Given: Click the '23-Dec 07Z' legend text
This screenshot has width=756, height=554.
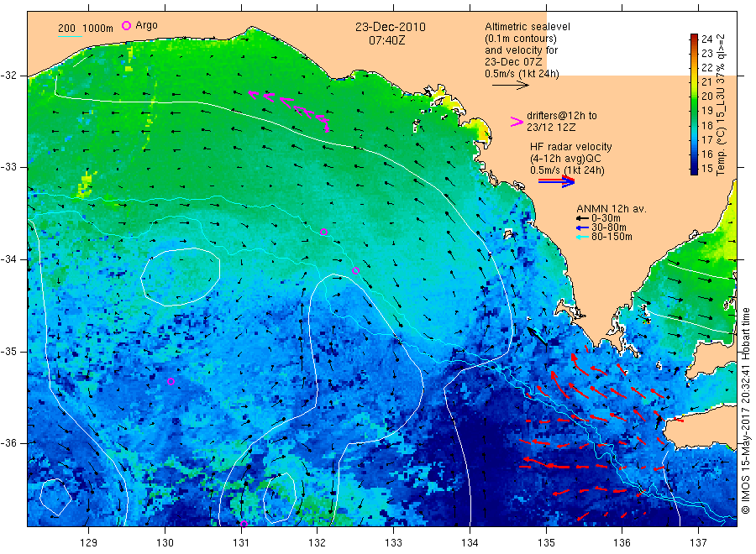Looking at the screenshot, I should [513, 61].
